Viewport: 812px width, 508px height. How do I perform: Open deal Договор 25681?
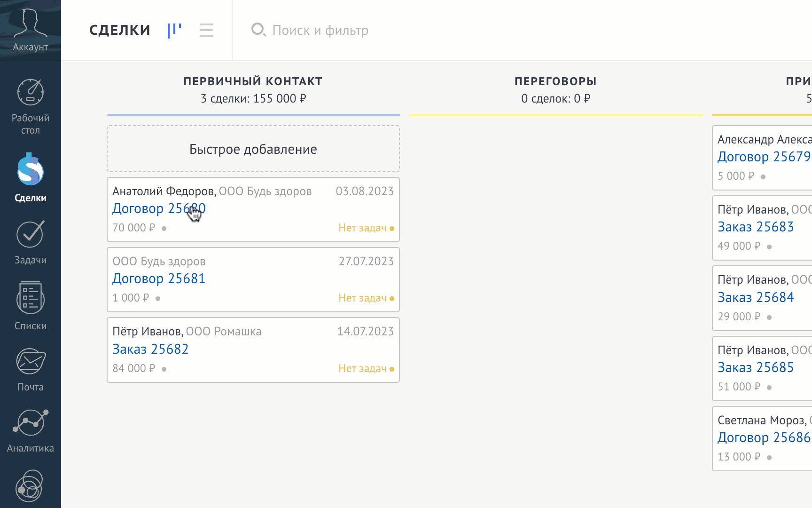pyautogui.click(x=158, y=278)
